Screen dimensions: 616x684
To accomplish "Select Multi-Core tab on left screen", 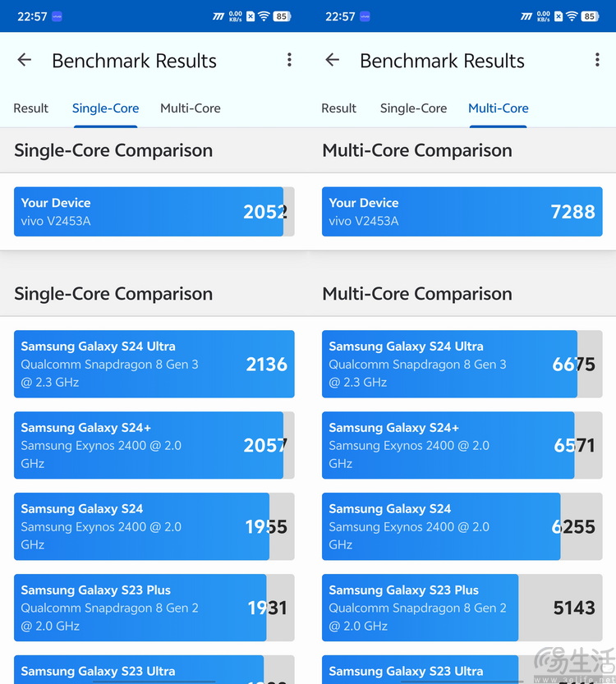I will pyautogui.click(x=191, y=108).
